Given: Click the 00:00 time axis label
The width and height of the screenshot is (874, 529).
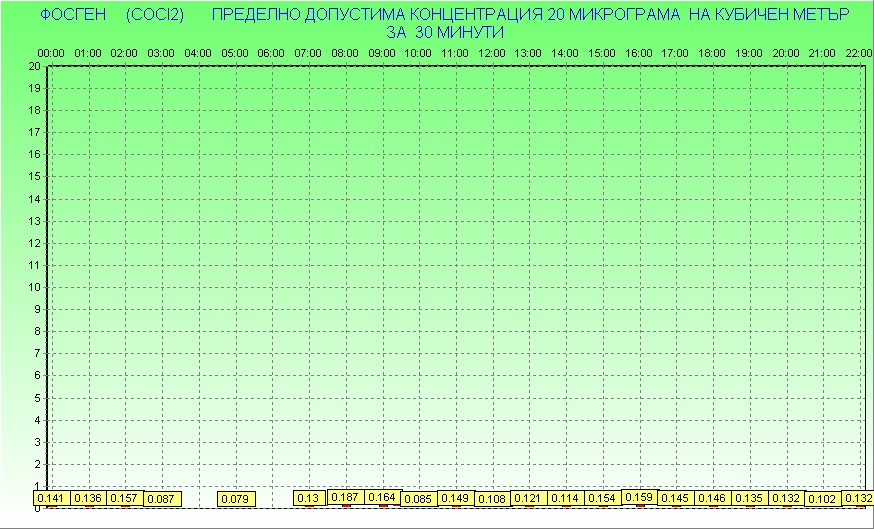Looking at the screenshot, I should pyautogui.click(x=51, y=52).
